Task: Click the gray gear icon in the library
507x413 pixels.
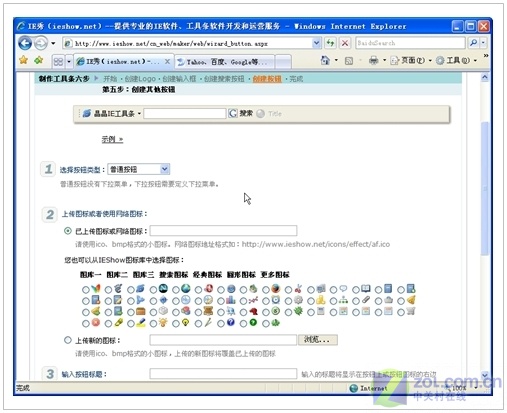Action: 298,300
